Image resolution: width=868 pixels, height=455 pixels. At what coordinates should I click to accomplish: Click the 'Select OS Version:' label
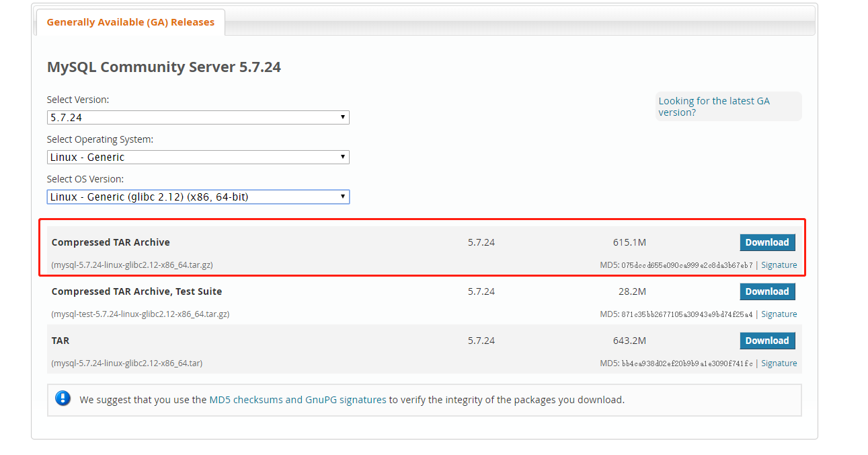click(85, 179)
